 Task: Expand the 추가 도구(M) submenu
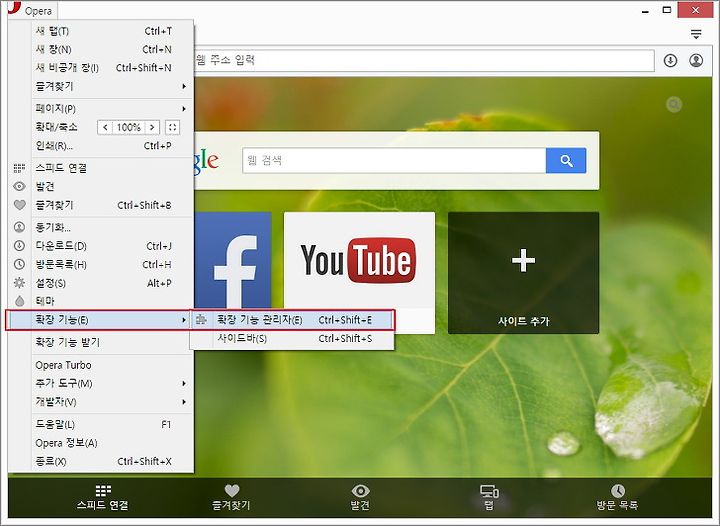(x=112, y=383)
